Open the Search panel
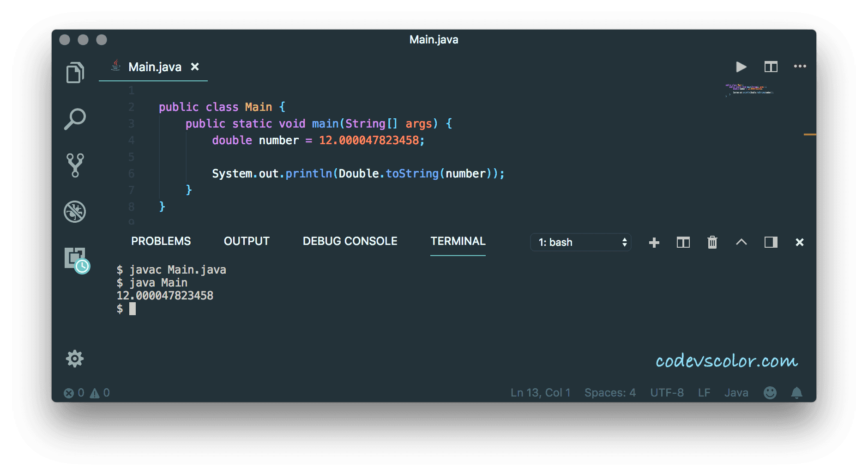868x476 pixels. [x=75, y=119]
